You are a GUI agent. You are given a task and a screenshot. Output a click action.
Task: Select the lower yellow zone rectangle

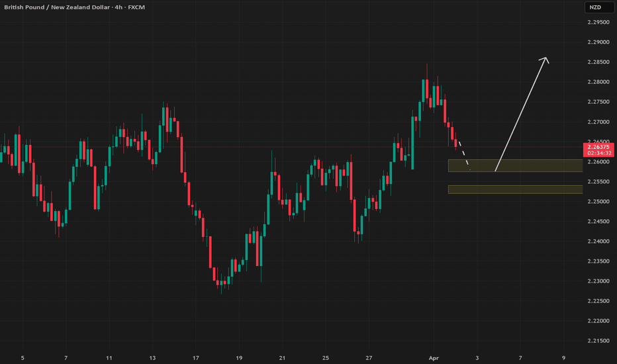(x=516, y=189)
